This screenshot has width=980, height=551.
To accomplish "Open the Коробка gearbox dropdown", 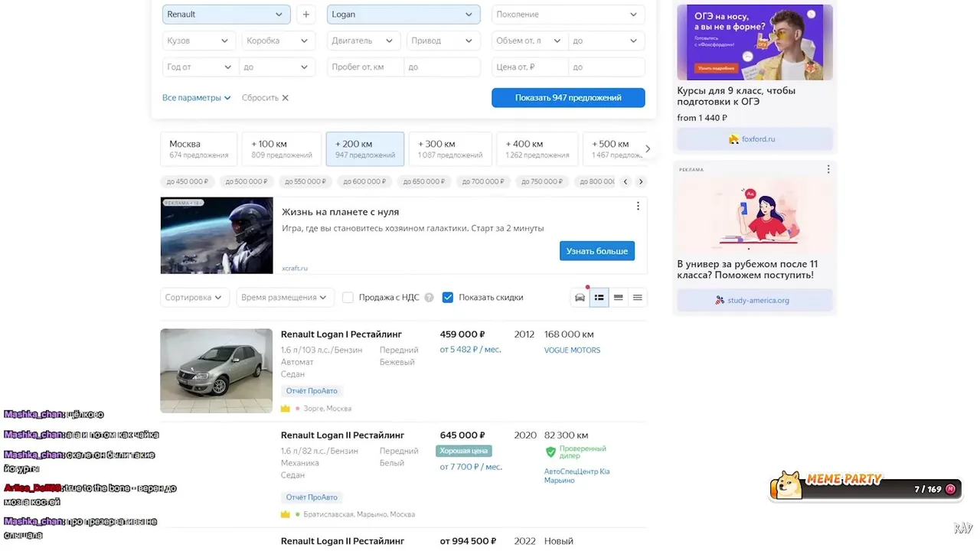I will pos(278,41).
